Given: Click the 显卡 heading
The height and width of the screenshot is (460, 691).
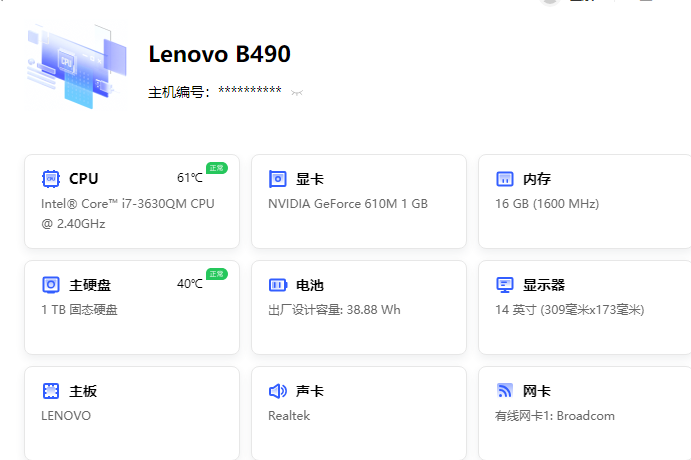Looking at the screenshot, I should coord(310,179).
